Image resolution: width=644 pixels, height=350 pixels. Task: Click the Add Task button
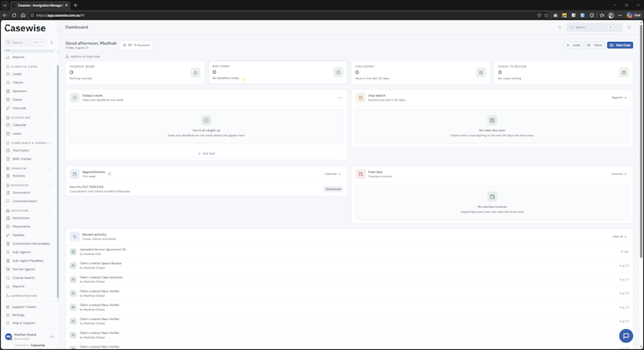(206, 154)
